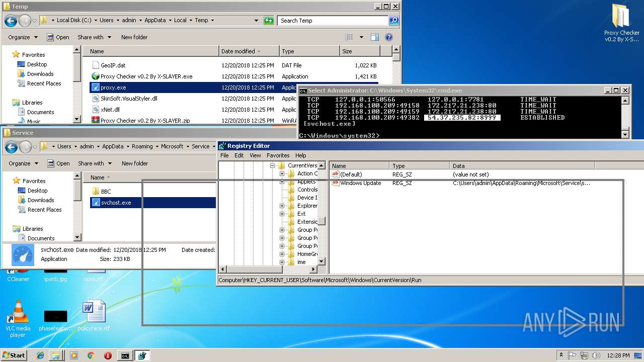
Task: Sort by Date modified column in Temp
Action: (249, 51)
